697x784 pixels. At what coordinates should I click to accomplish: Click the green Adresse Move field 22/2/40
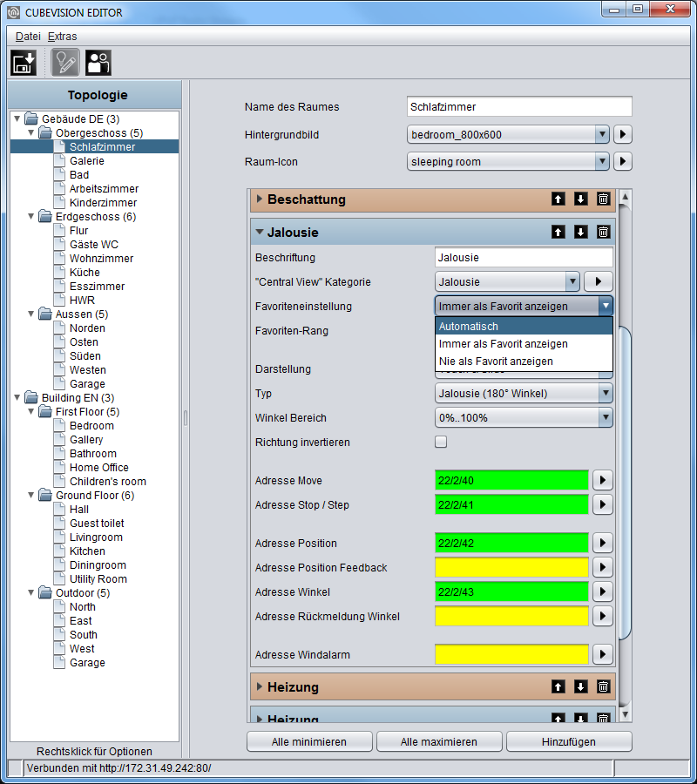point(511,480)
